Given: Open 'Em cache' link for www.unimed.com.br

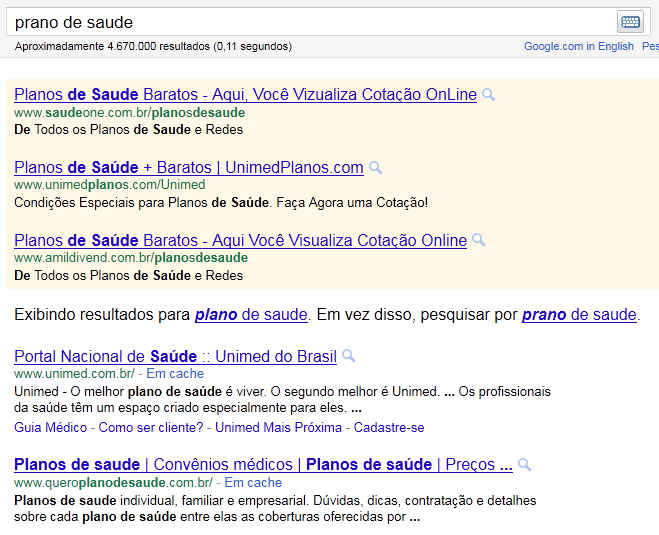Looking at the screenshot, I should (175, 374).
